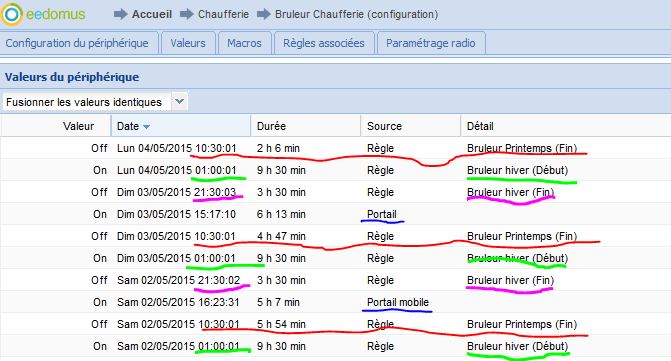Click the duration 5 h 54 min
The width and height of the screenshot is (671, 361).
coord(281,325)
